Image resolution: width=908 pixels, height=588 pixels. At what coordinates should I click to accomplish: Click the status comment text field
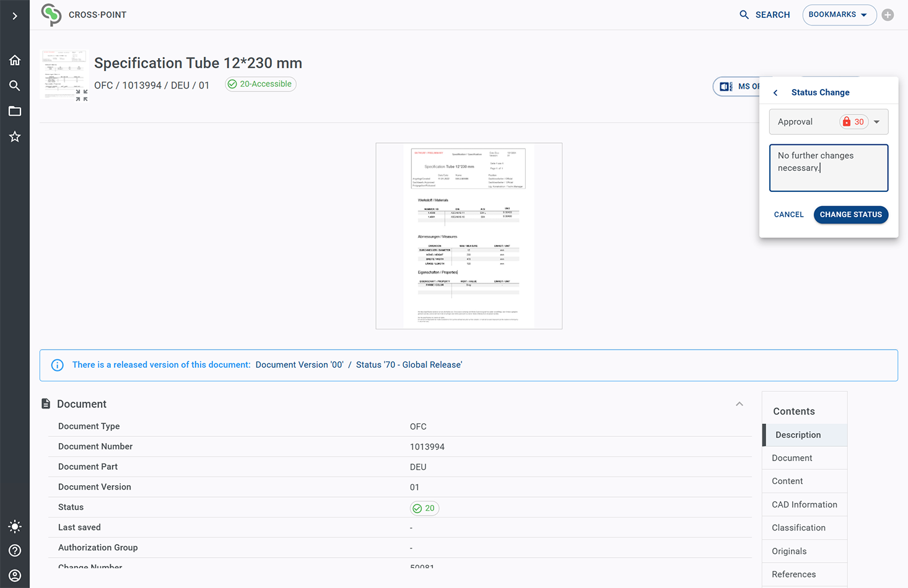tap(828, 168)
